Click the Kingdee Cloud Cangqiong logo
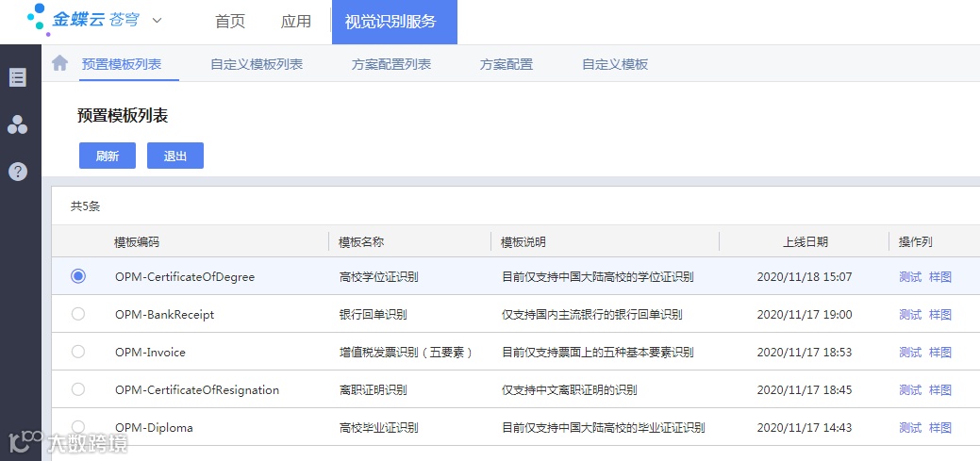 pos(85,20)
